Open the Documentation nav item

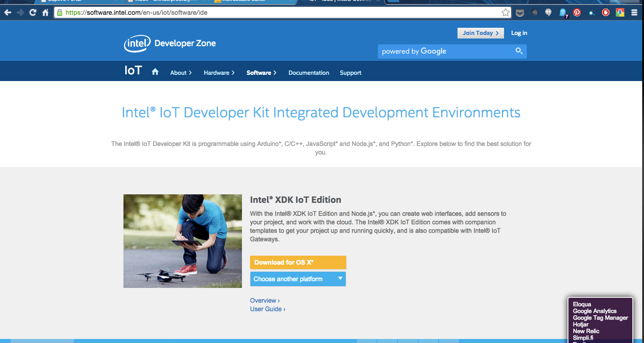tap(309, 73)
